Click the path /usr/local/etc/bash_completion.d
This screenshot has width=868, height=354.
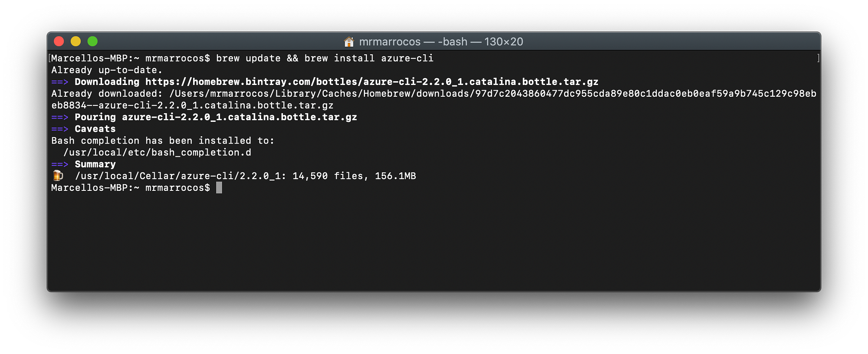pyautogui.click(x=158, y=152)
